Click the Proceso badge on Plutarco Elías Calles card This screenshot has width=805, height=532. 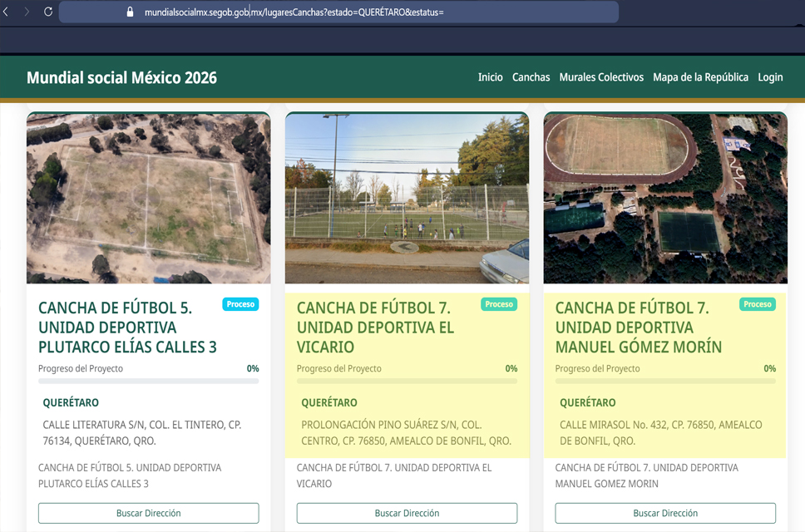[240, 304]
